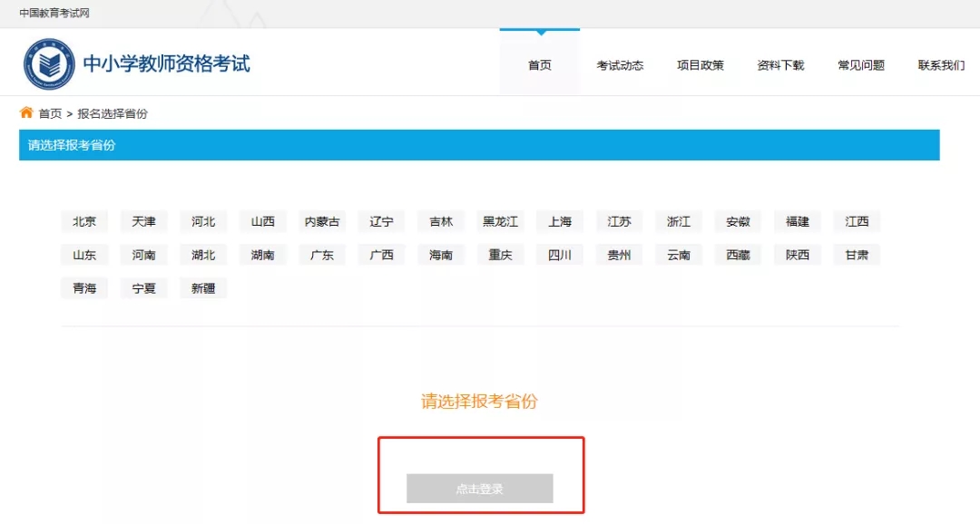This screenshot has width=980, height=524.
Task: Choose 内蒙古 from the province grid
Action: coord(321,221)
